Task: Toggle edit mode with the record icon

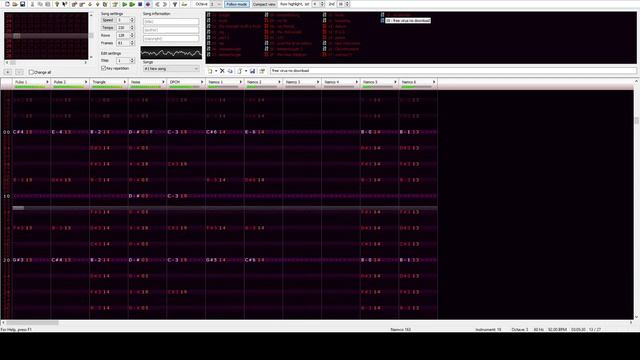Action: (148, 4)
